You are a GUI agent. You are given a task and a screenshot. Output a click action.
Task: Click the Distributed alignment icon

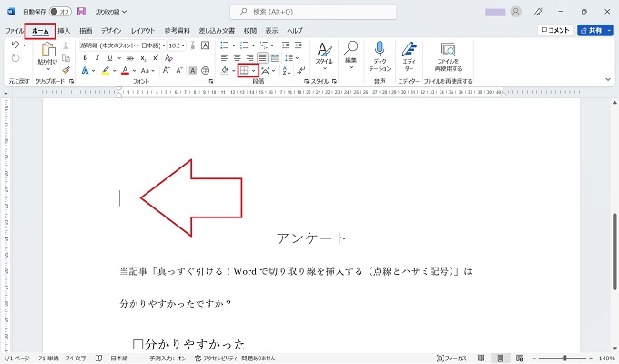(275, 58)
